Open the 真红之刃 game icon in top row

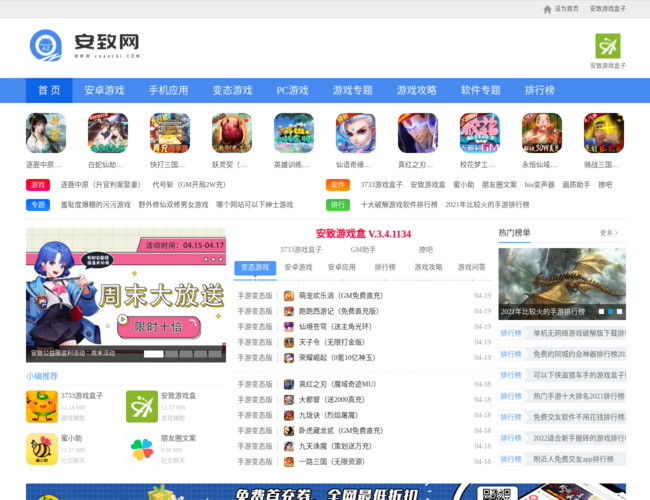pos(417,133)
